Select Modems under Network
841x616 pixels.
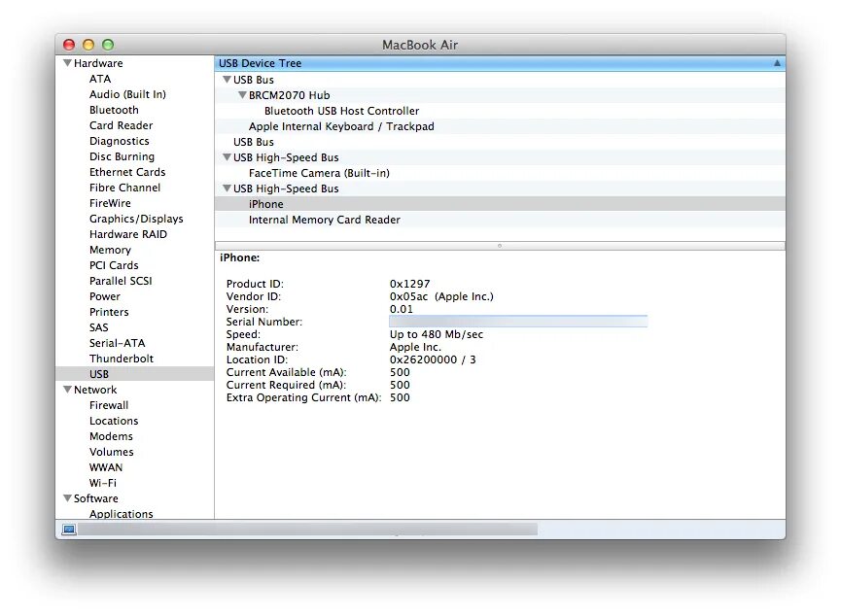111,436
